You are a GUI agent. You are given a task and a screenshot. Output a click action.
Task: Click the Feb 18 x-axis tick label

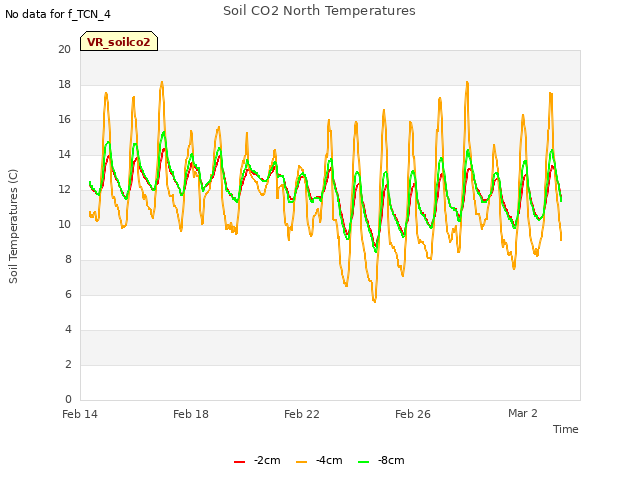[191, 414]
